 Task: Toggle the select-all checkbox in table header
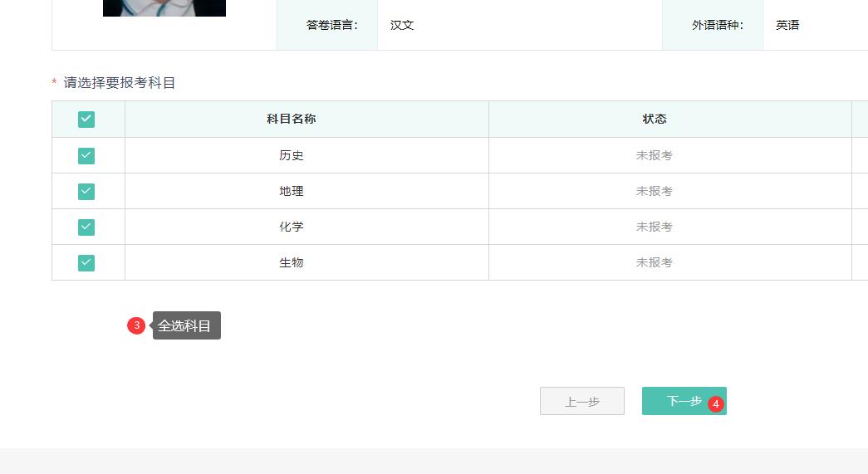pos(86,120)
